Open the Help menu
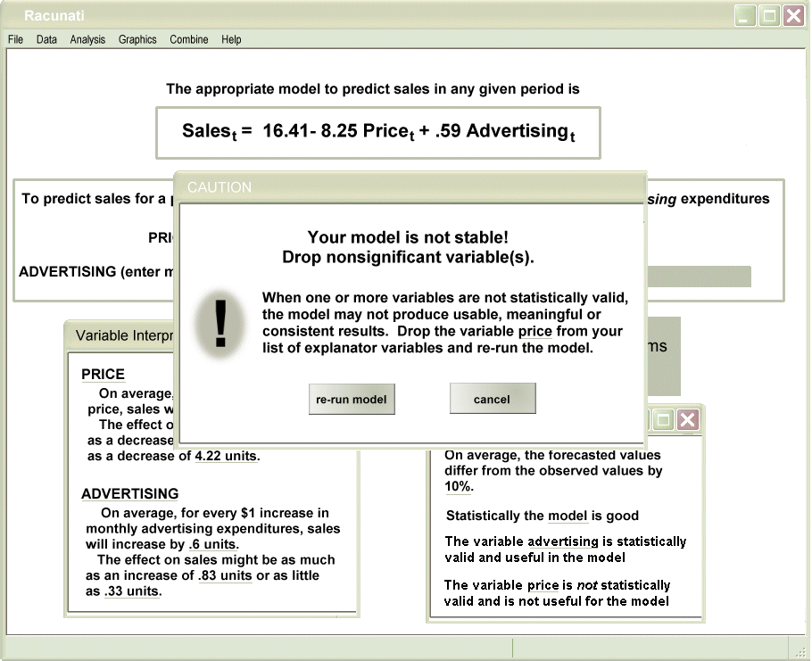Screen dimensions: 812x661 (232, 39)
